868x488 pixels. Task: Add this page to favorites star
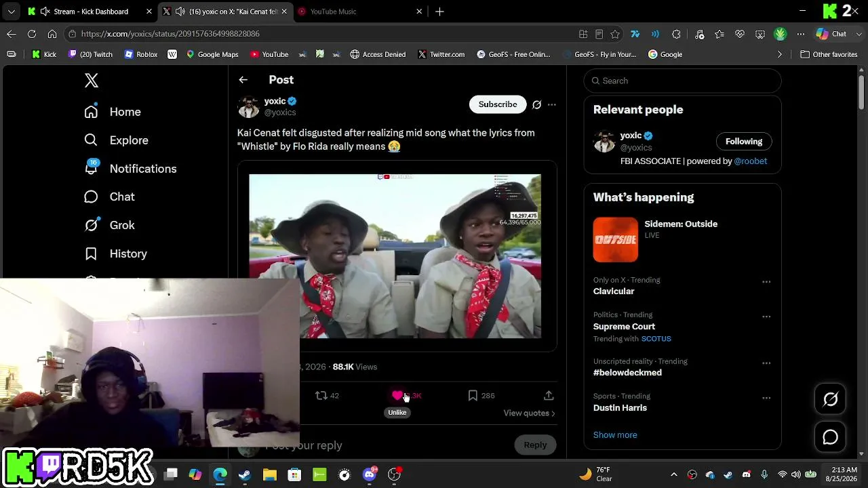point(615,34)
